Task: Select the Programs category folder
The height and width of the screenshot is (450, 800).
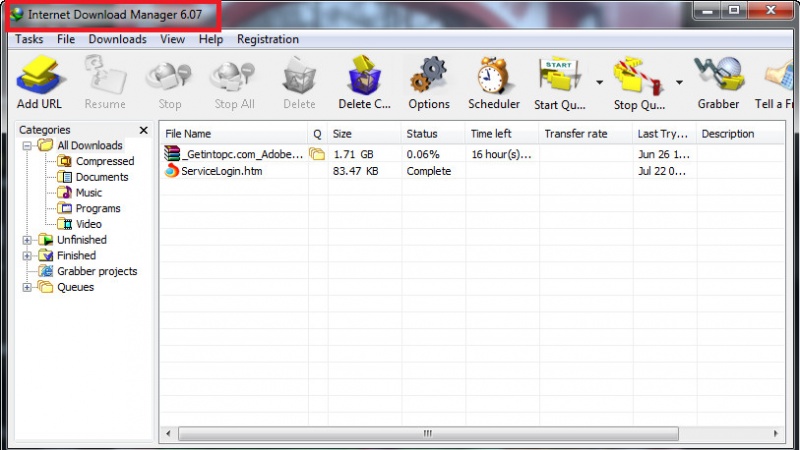Action: pyautogui.click(x=89, y=208)
